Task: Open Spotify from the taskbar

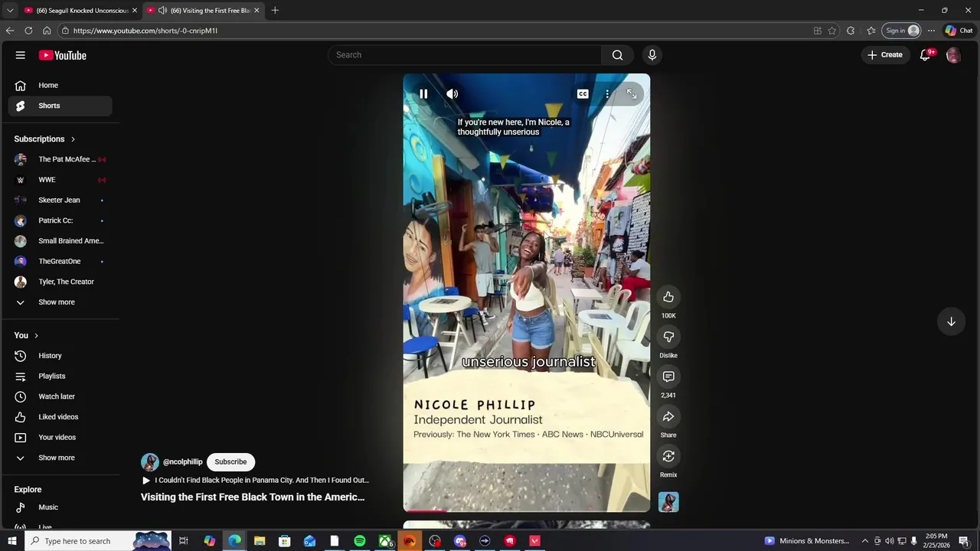Action: [360, 541]
